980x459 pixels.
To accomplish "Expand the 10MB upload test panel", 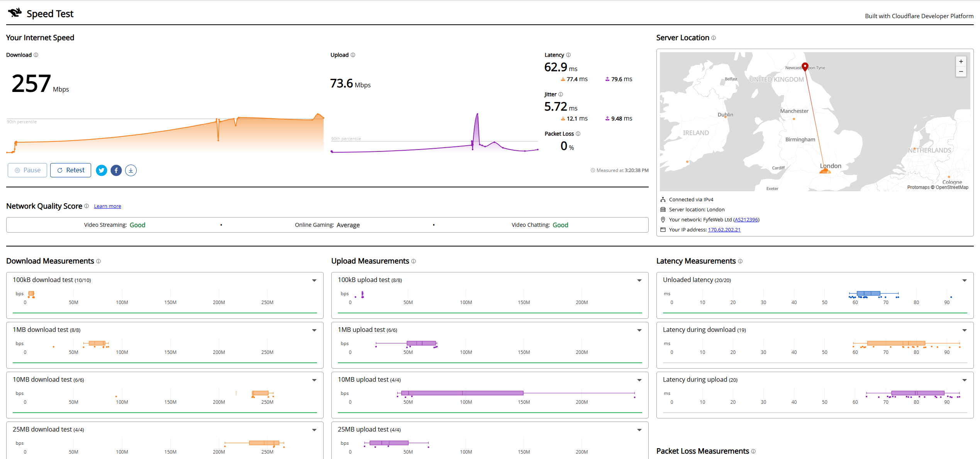I will tap(639, 380).
